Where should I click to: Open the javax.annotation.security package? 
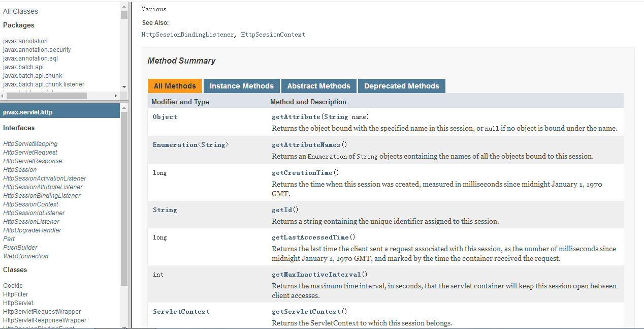click(37, 50)
